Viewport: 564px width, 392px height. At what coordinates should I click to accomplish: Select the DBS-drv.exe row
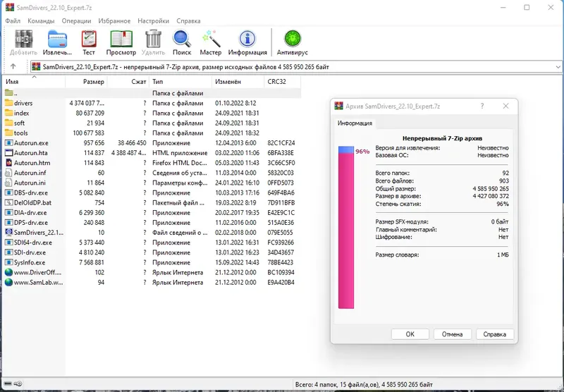coord(152,192)
